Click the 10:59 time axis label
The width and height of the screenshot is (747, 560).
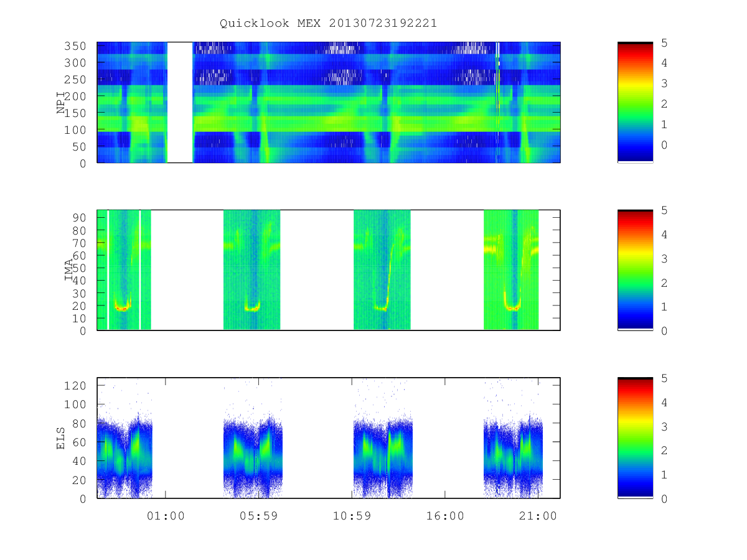(352, 516)
